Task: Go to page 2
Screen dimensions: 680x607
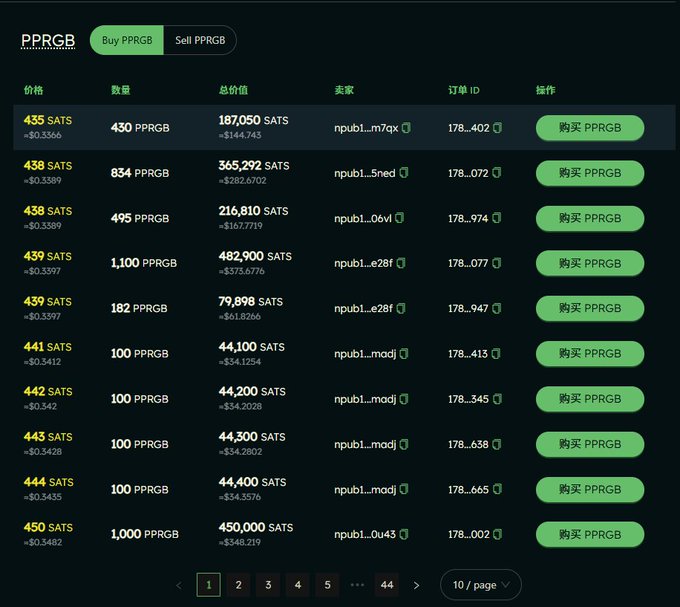Action: (239, 585)
